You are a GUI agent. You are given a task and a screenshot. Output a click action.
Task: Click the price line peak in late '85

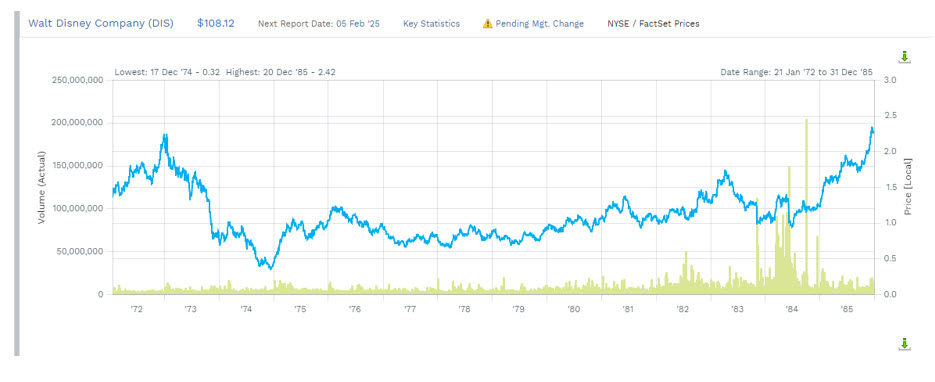point(872,128)
